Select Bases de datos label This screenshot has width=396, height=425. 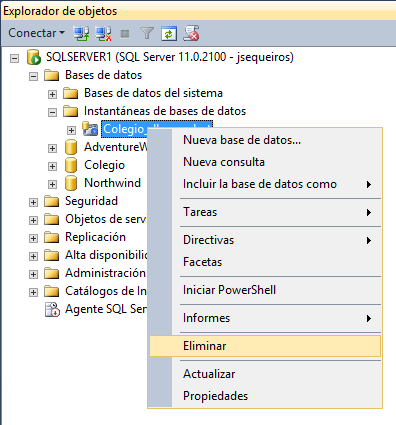(x=104, y=75)
